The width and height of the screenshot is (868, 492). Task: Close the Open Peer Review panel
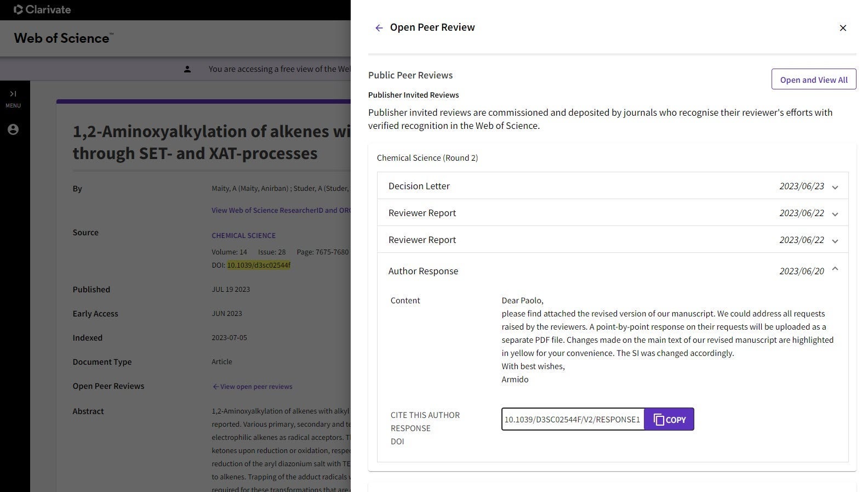pyautogui.click(x=843, y=28)
